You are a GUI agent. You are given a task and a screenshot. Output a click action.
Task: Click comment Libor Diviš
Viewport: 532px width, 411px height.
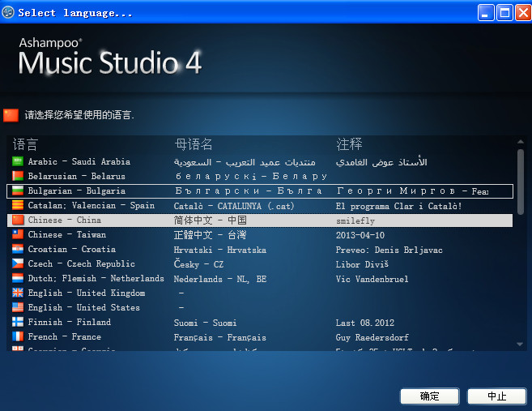point(362,264)
